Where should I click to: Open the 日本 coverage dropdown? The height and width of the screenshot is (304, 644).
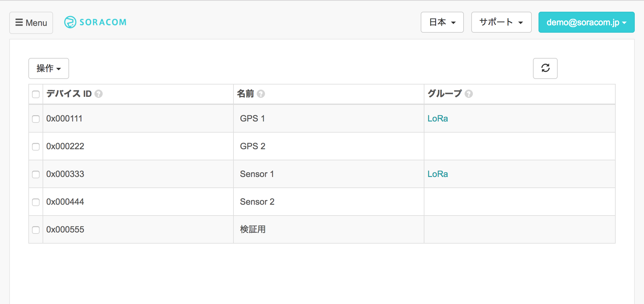click(442, 22)
